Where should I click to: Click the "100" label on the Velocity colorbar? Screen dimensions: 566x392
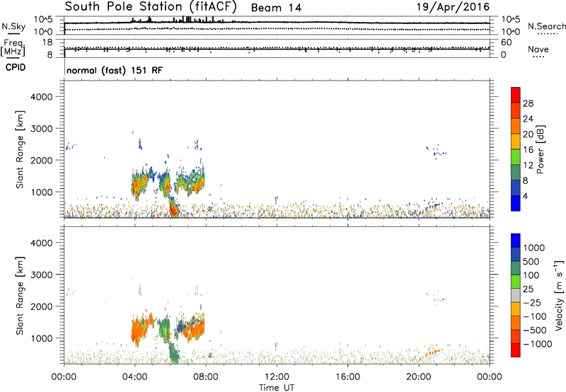(531, 275)
